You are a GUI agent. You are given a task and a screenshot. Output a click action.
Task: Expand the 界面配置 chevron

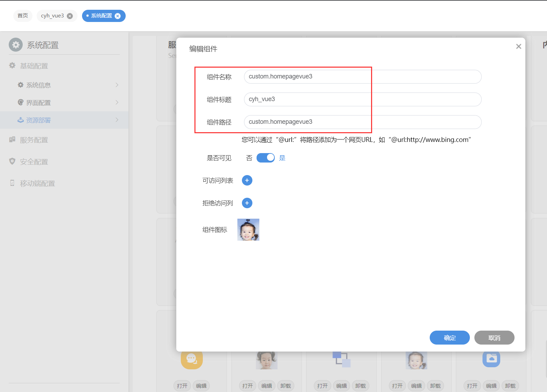coord(117,103)
